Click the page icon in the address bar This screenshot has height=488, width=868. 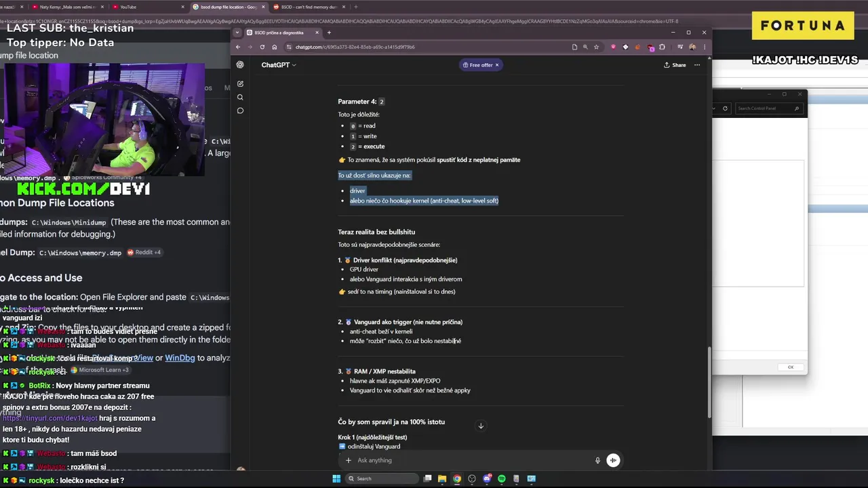tap(574, 47)
